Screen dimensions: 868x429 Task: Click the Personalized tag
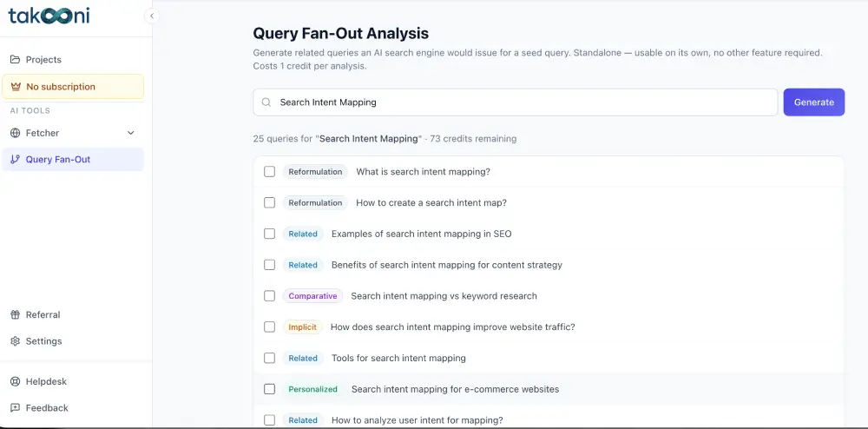coord(312,388)
